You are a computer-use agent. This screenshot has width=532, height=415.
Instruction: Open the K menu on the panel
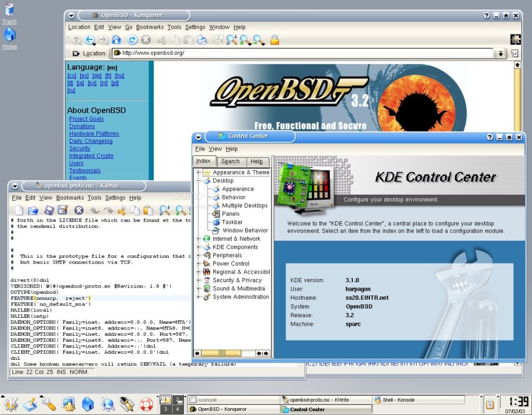click(x=11, y=404)
